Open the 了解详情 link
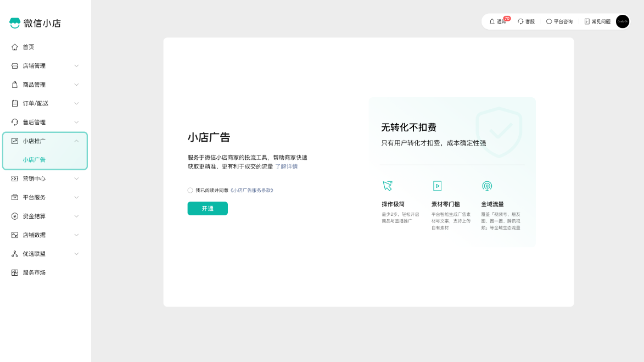644x362 pixels. (287, 166)
